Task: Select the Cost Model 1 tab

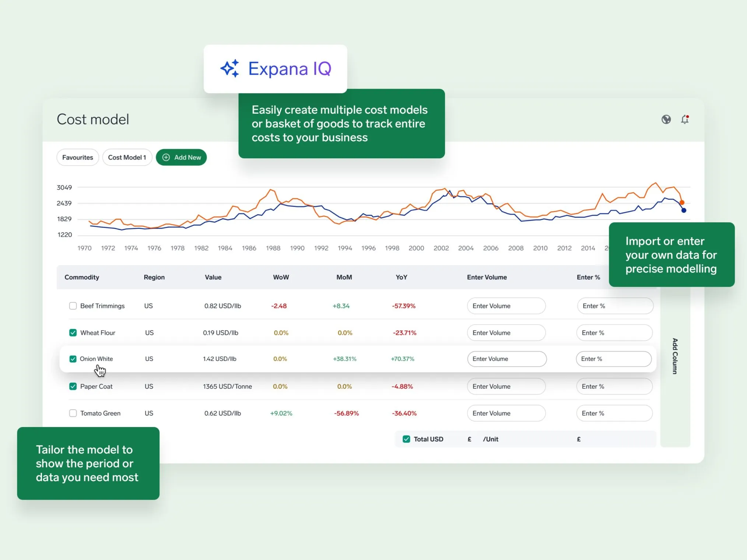Action: tap(127, 158)
